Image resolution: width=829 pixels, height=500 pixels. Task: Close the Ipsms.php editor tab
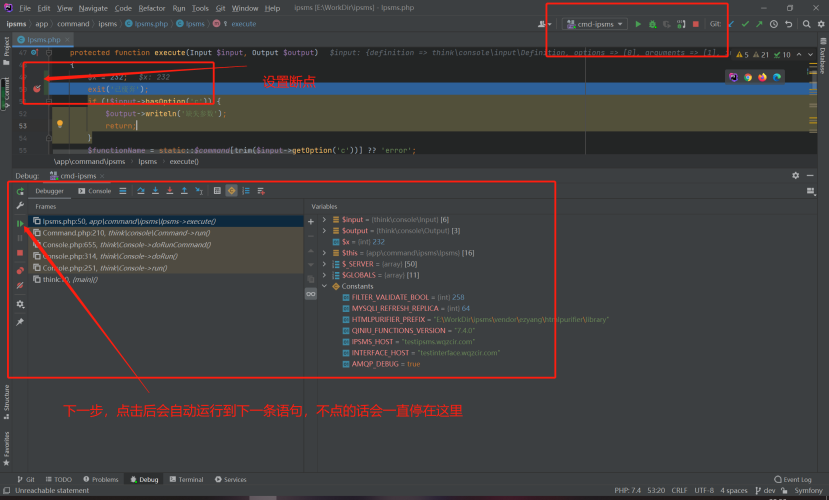point(67,40)
